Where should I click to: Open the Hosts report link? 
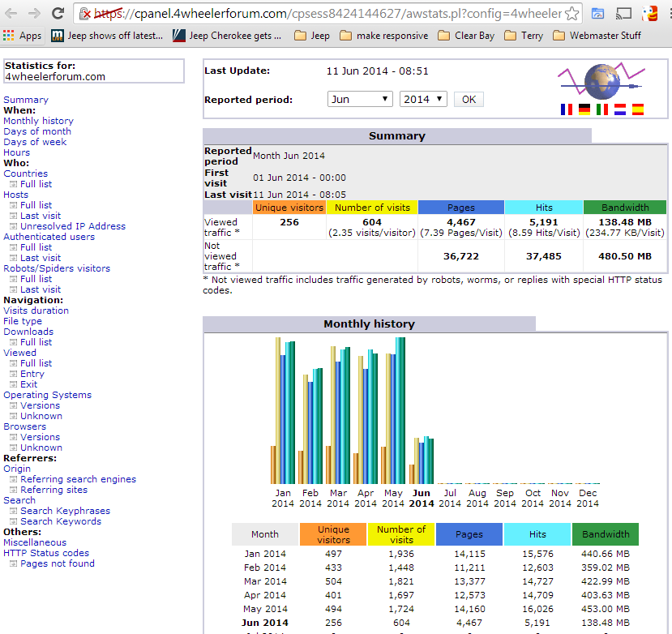(16, 195)
